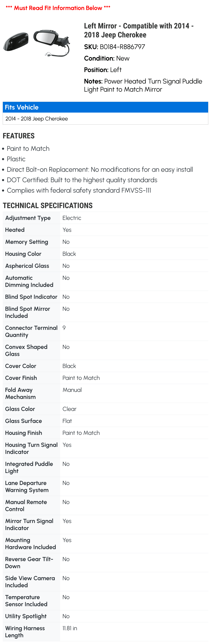The height and width of the screenshot is (644, 211).
Task: Click the Paint to Match feature bullet
Action: click(x=28, y=149)
